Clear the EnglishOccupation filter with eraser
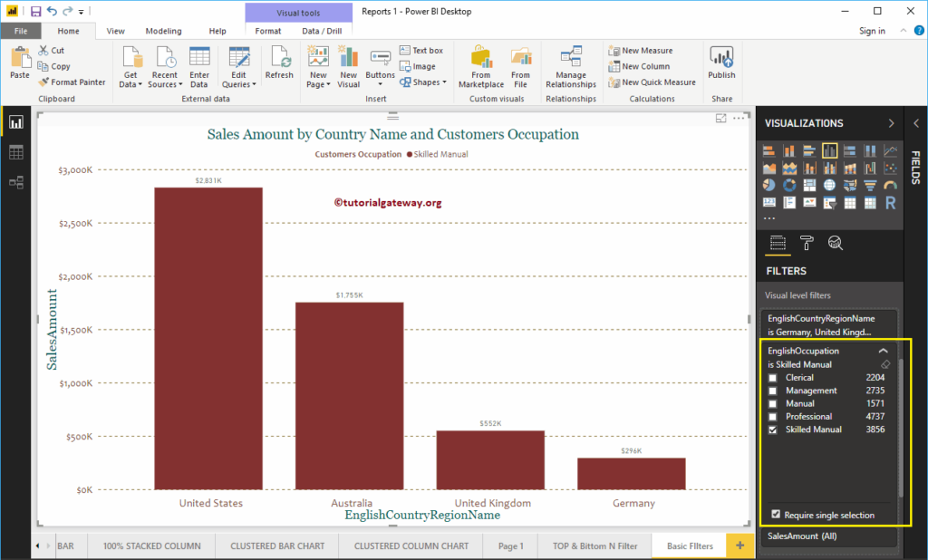 pyautogui.click(x=885, y=364)
